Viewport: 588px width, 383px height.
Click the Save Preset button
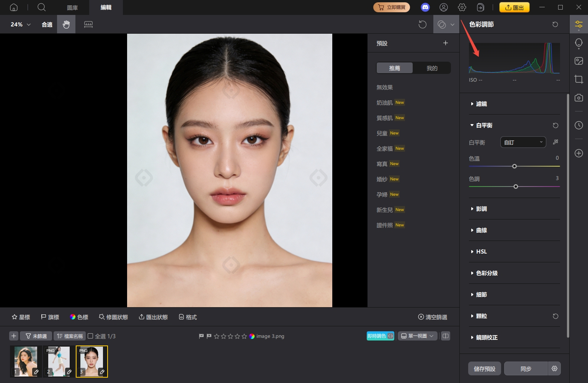pos(484,368)
